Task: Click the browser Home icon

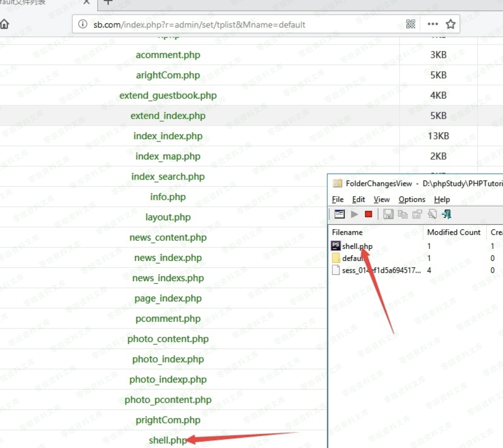Action: 4,24
